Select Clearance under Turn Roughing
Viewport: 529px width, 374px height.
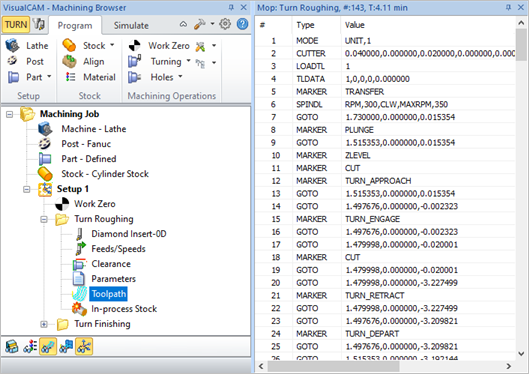point(111,264)
